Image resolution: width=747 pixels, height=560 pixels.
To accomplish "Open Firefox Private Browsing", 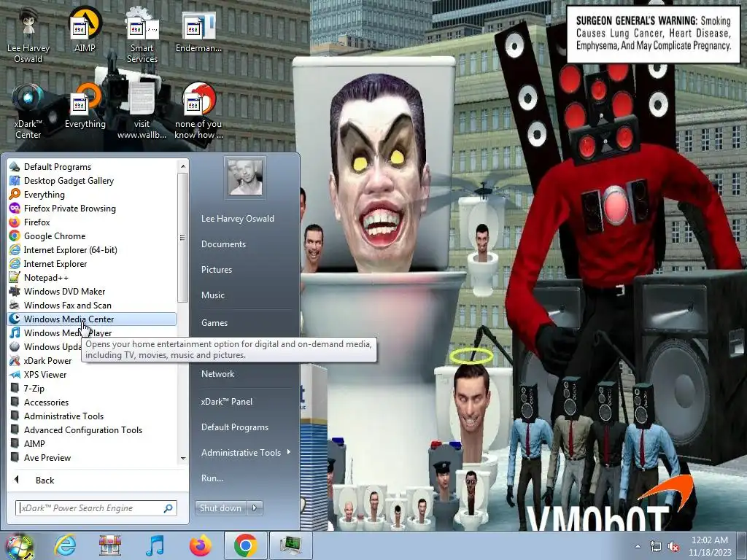I will (x=92, y=208).
